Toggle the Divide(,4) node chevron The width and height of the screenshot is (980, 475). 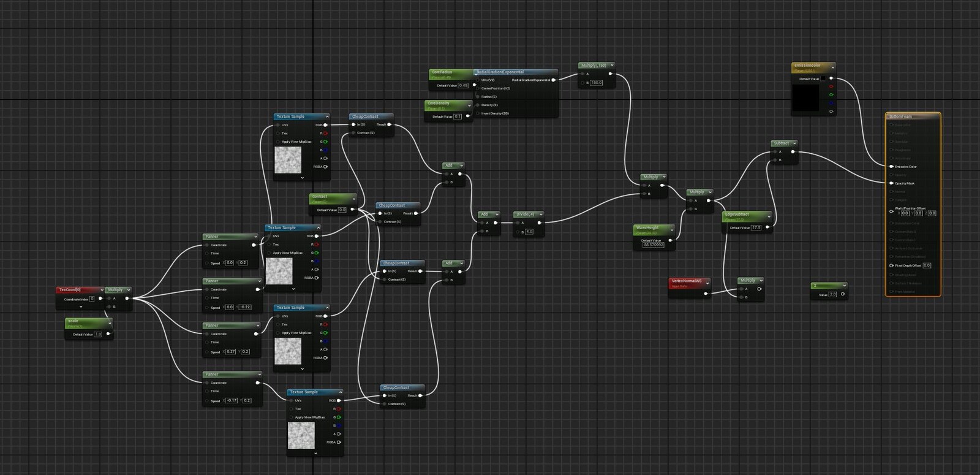coord(540,215)
